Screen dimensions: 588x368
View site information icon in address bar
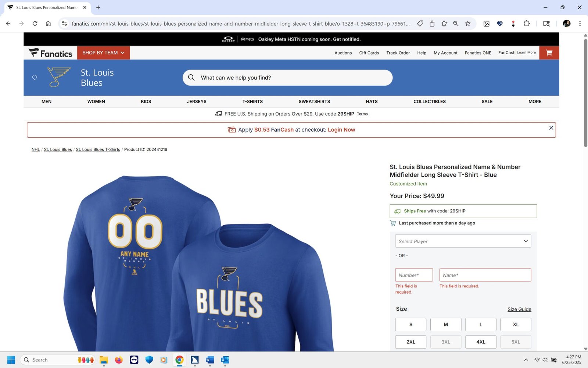(64, 24)
